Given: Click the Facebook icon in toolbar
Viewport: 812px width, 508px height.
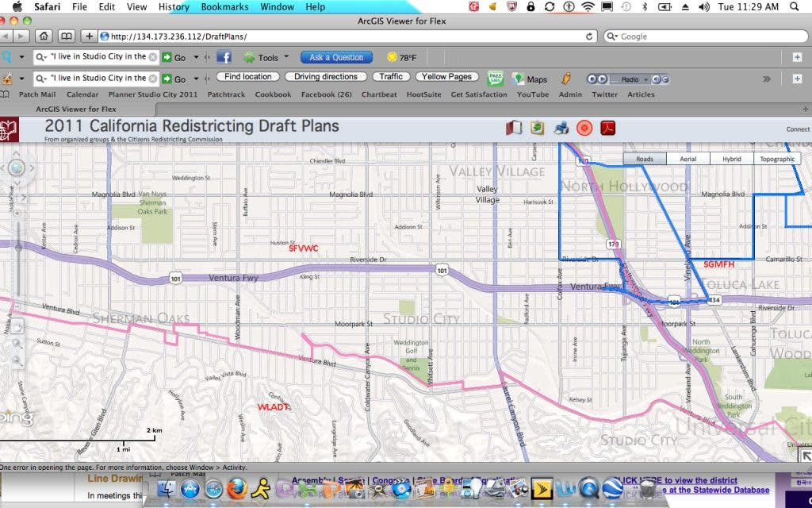Looking at the screenshot, I should 224,57.
